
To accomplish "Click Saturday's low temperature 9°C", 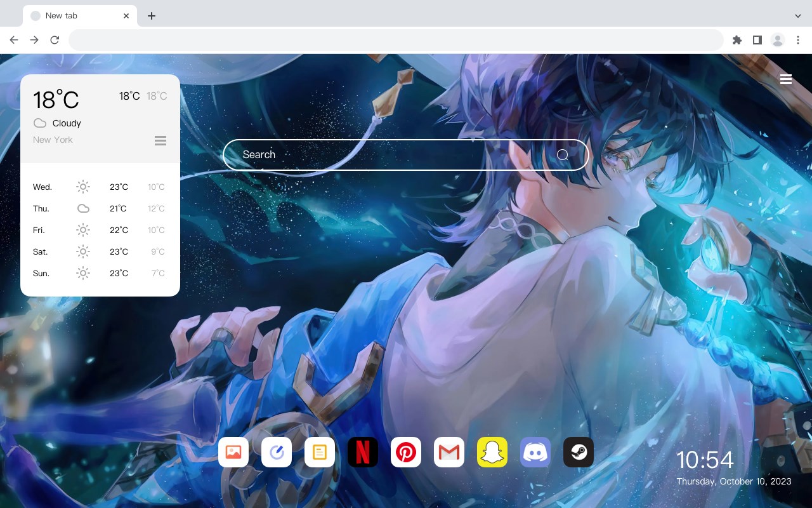I will click(x=158, y=251).
